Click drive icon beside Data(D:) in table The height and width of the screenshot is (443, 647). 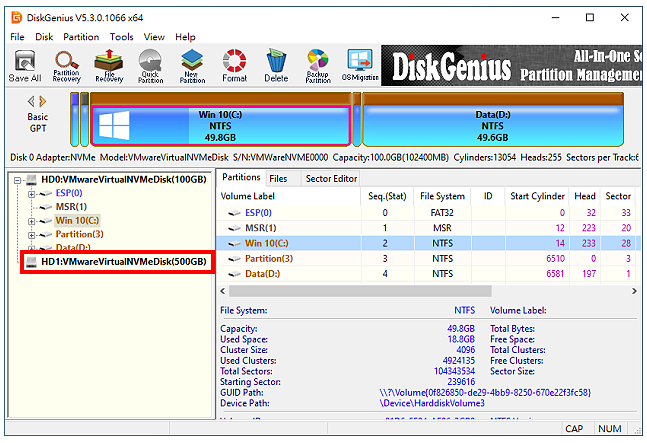pyautogui.click(x=234, y=274)
